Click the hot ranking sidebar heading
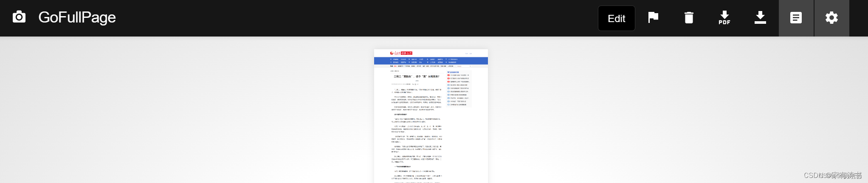Viewport: 868px width, 183px height. 453,72
